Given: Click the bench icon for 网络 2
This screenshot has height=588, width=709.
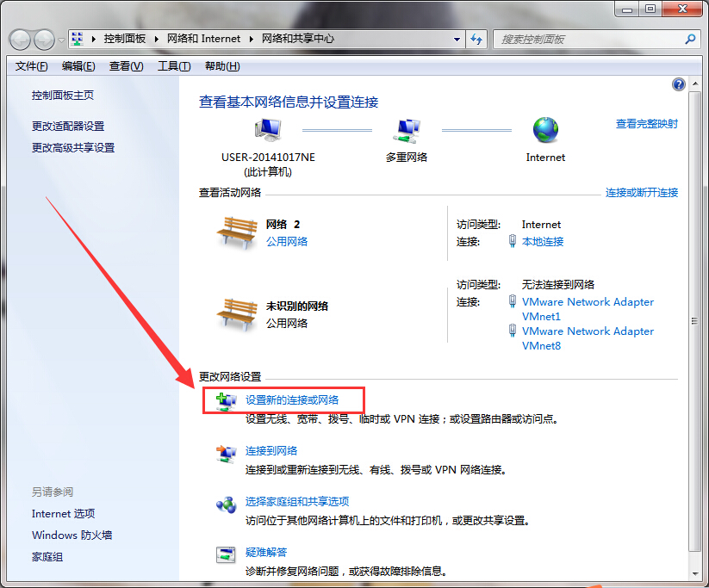Looking at the screenshot, I should click(x=236, y=232).
